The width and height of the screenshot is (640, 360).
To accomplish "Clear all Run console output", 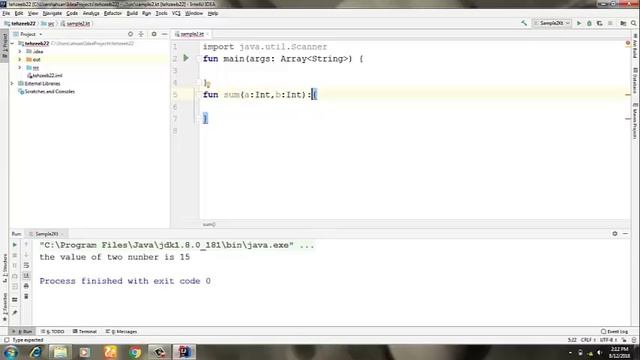I will pyautogui.click(x=26, y=296).
